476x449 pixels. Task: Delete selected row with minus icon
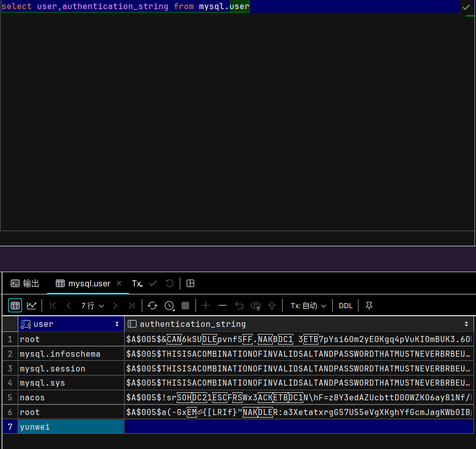[x=222, y=305]
